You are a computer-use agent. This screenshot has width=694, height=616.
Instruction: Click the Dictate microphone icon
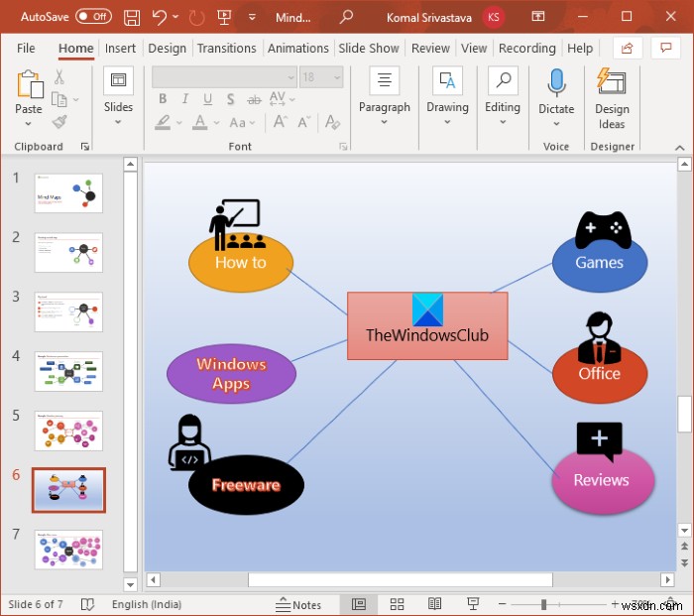(x=556, y=82)
